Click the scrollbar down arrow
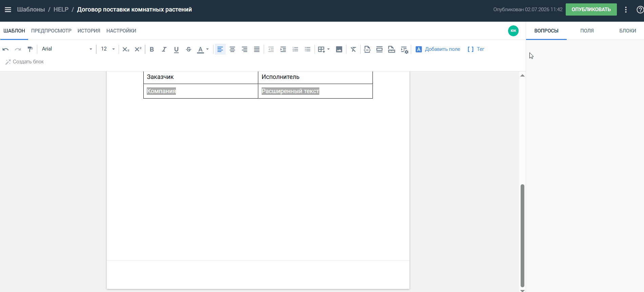Image resolution: width=644 pixels, height=292 pixels. pyautogui.click(x=522, y=290)
